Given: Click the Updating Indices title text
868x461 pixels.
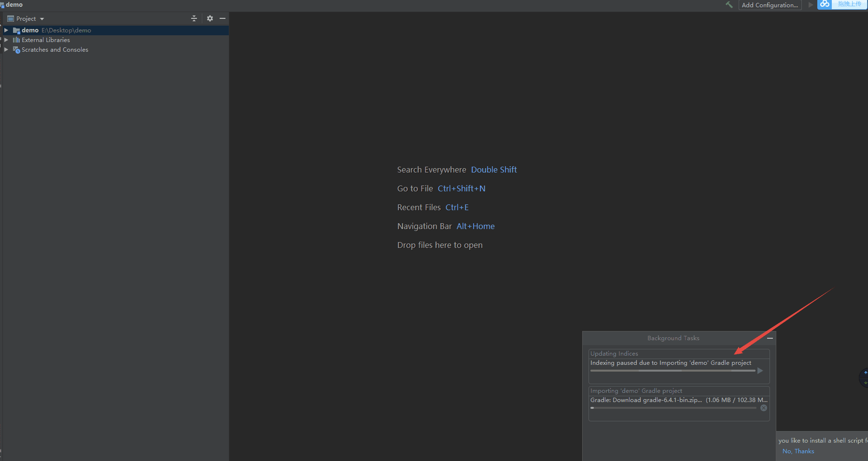Looking at the screenshot, I should click(x=614, y=354).
